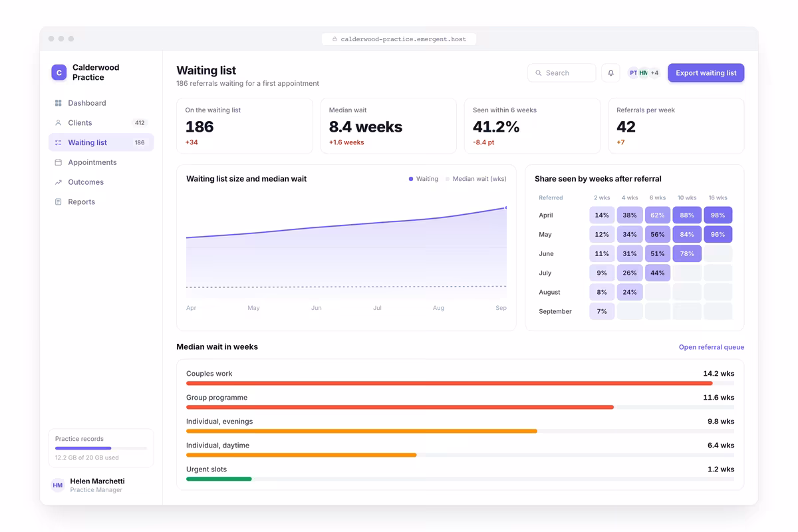
Task: Click the Group programme wait bar
Action: [x=400, y=407]
